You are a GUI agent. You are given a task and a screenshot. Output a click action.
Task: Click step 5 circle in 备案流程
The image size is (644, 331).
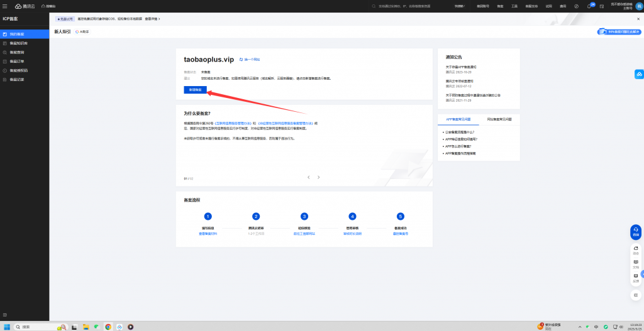pos(401,216)
